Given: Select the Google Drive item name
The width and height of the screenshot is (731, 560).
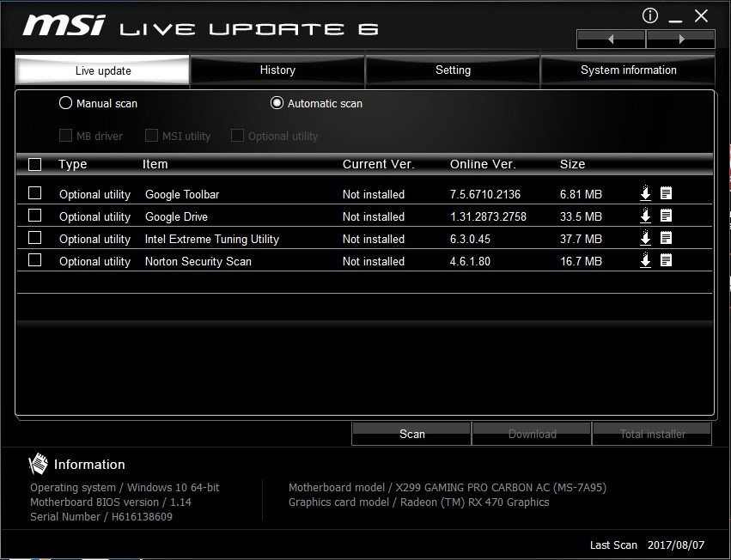Looking at the screenshot, I should (176, 216).
